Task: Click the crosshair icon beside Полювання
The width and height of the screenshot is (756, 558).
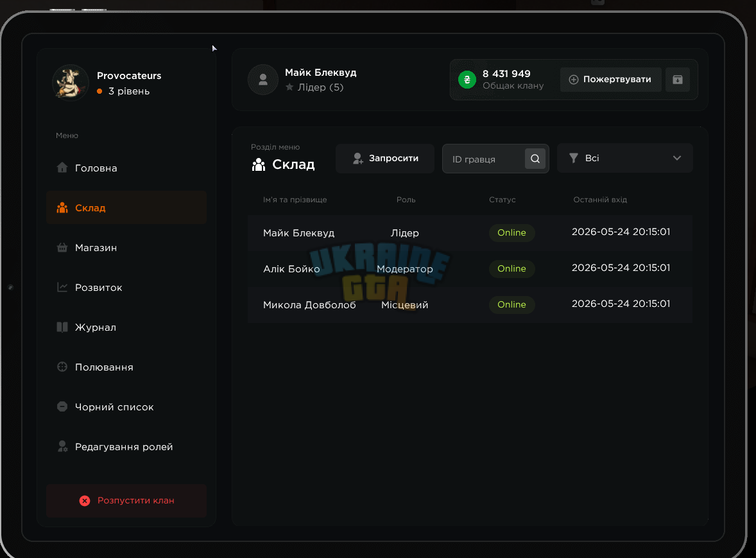Action: point(62,367)
